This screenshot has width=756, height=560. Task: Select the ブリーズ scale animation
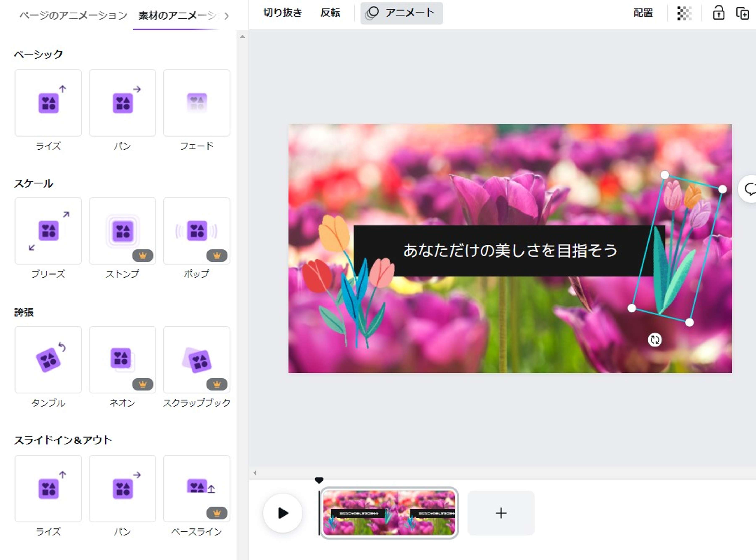point(48,231)
